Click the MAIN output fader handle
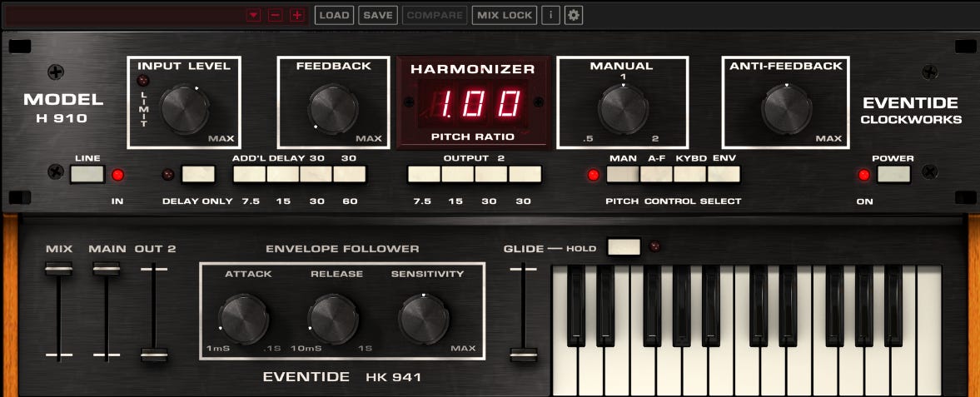The width and height of the screenshot is (980, 397). pyautogui.click(x=107, y=269)
